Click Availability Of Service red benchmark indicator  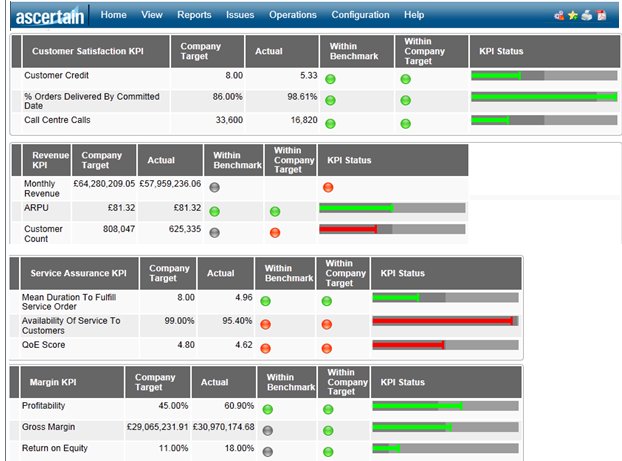point(265,325)
